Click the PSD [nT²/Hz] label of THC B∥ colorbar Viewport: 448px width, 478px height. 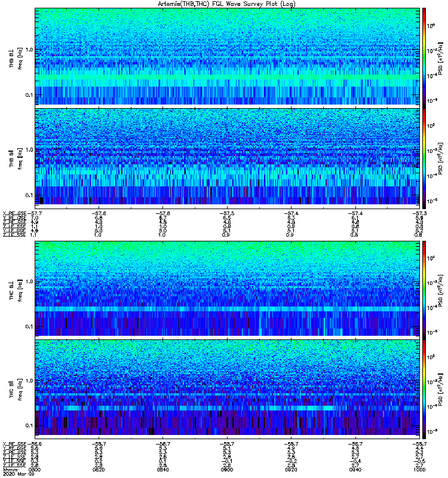pos(441,390)
